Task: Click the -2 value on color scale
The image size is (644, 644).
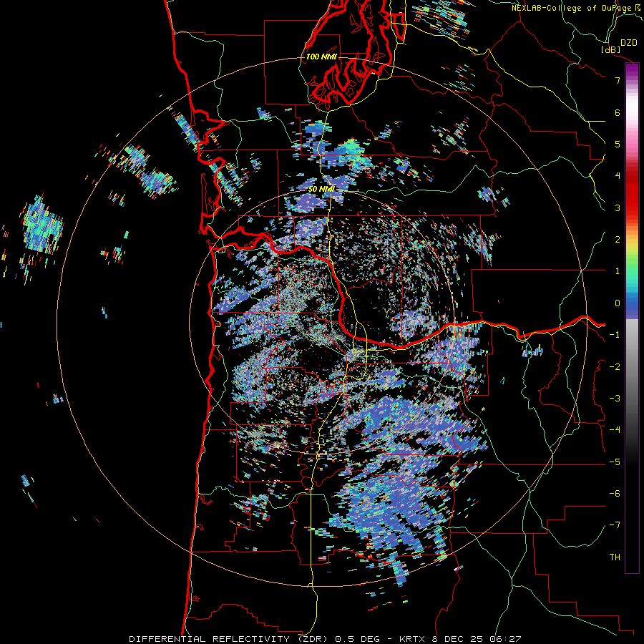Action: [615, 366]
